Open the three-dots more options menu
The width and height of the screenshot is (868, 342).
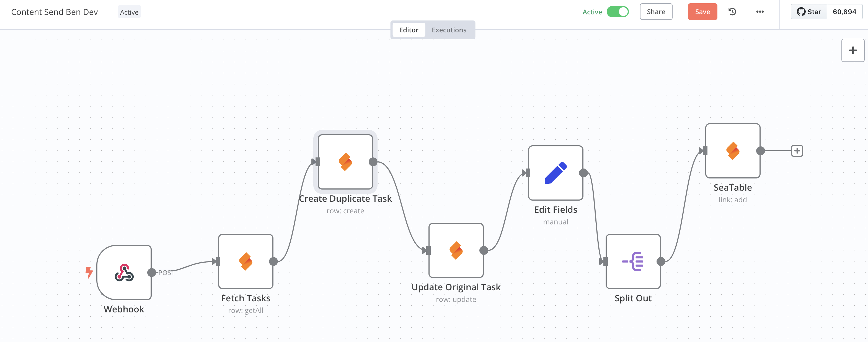(x=760, y=12)
